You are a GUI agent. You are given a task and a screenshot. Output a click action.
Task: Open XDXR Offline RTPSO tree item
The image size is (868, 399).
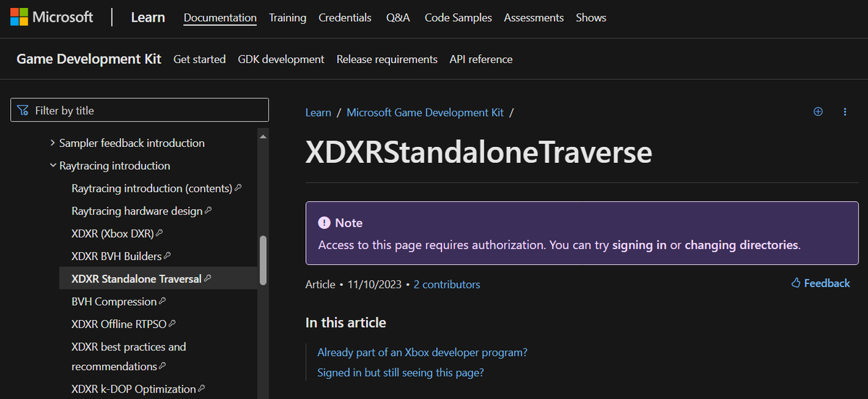click(x=119, y=324)
